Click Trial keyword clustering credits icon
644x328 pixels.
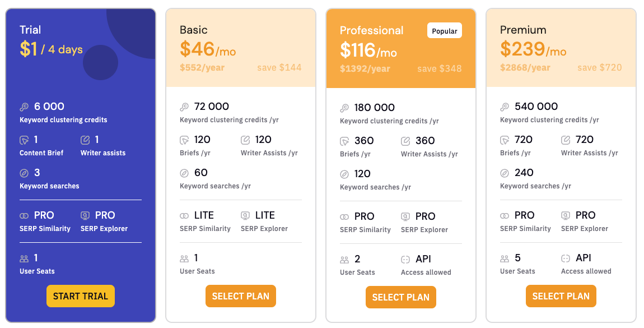24,107
